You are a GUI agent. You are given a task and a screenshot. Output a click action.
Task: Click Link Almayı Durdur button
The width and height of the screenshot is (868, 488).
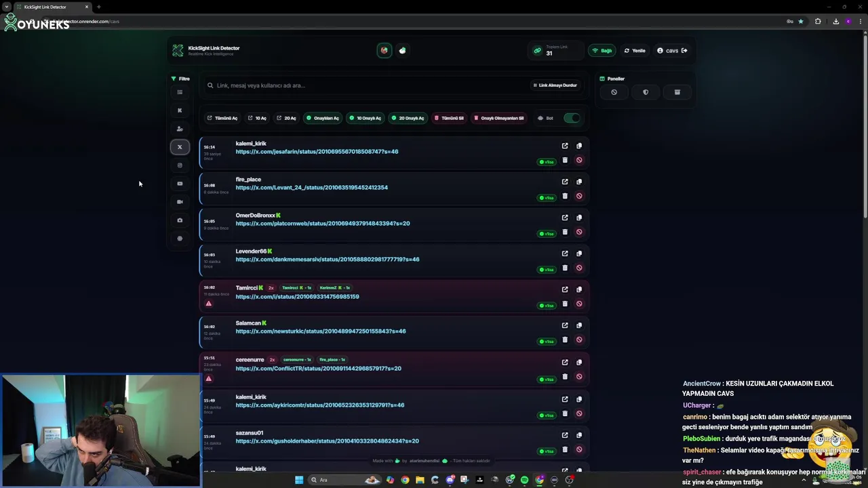tap(555, 85)
